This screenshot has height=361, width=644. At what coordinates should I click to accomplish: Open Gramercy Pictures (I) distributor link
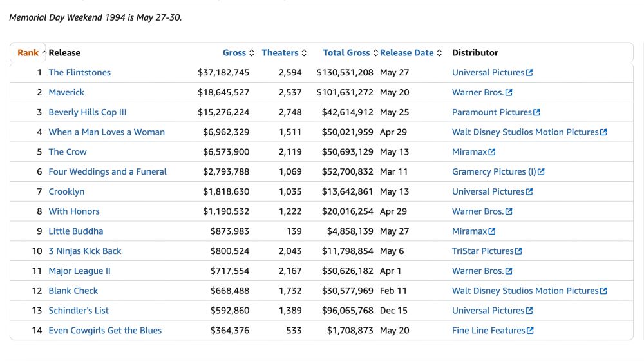click(x=494, y=171)
